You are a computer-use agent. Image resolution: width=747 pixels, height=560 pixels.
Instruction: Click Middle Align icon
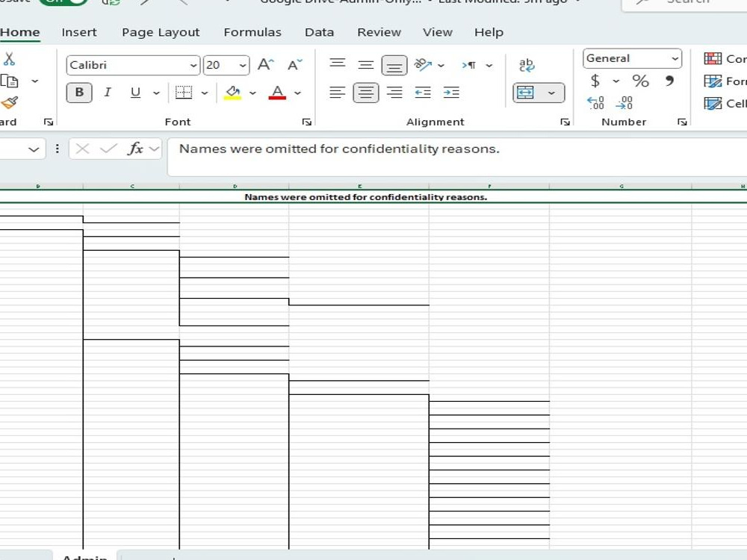366,65
